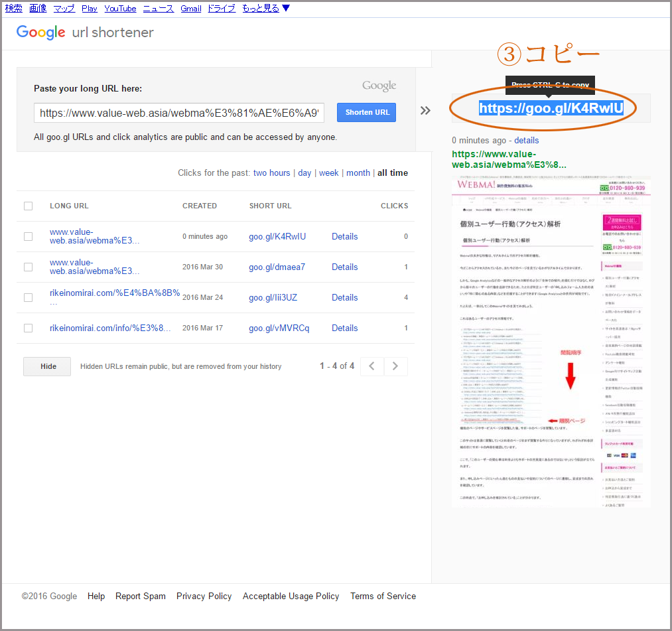Image resolution: width=672 pixels, height=631 pixels.
Task: Open the Acceptable Usage Policy link
Action: click(291, 596)
